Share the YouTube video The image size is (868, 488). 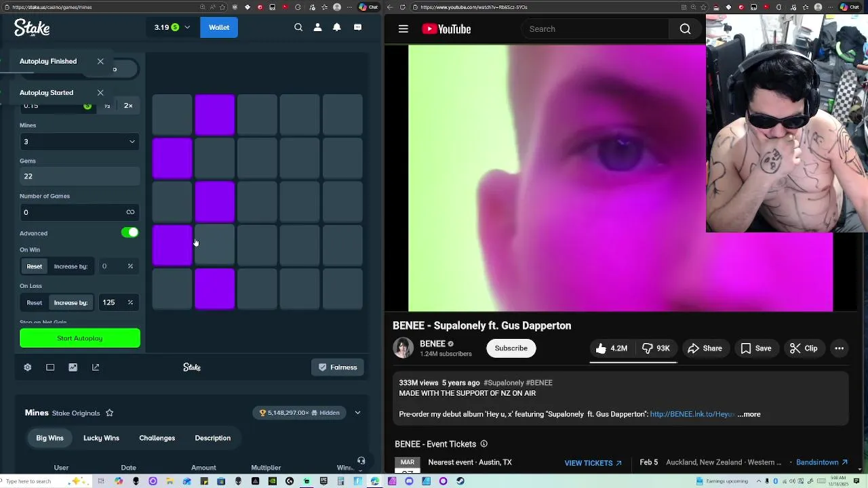[x=705, y=348]
